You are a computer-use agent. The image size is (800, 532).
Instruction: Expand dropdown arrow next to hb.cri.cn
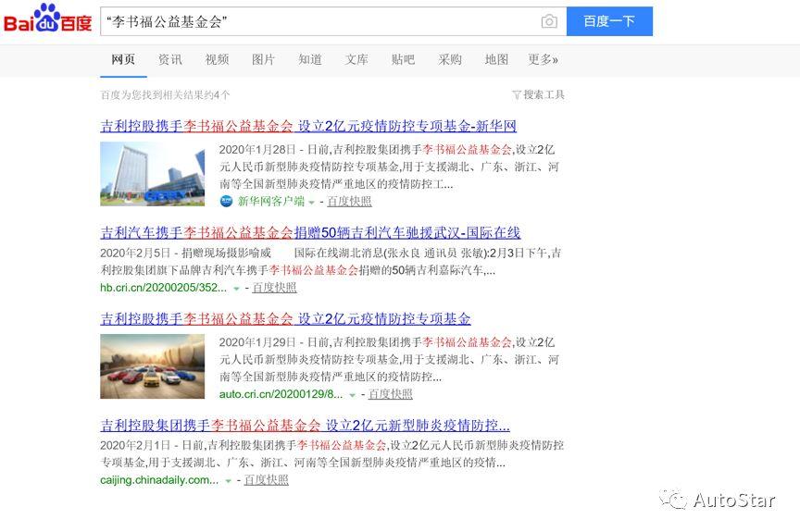pos(236,289)
